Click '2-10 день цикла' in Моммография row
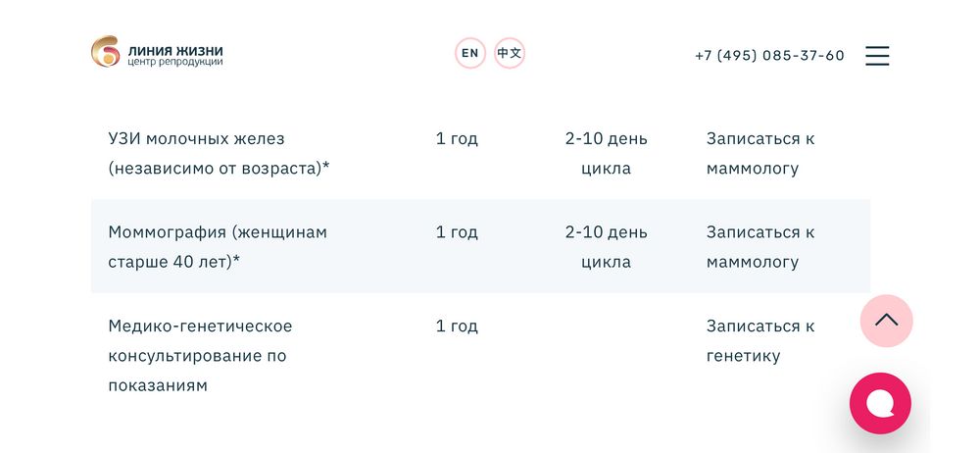Viewport: 980px width, 453px height. (x=606, y=247)
